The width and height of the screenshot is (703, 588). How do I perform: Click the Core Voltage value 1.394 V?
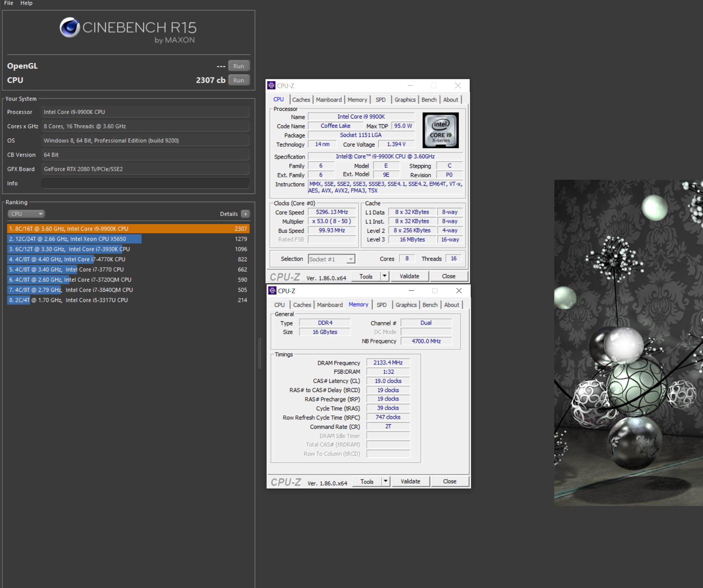click(396, 144)
